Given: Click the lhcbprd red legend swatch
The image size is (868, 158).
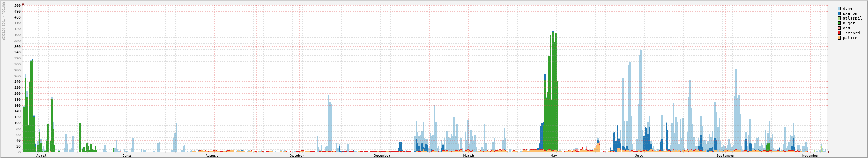Looking at the screenshot, I should 839,33.
